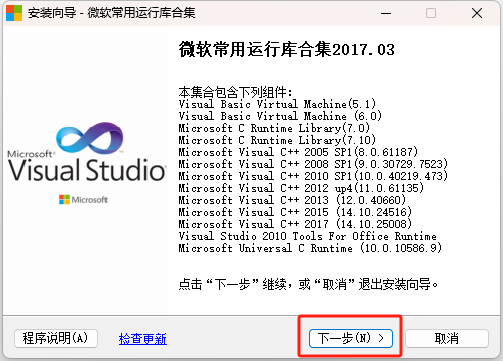The height and width of the screenshot is (361, 503).
Task: Click the Visual Studio infinity logo
Action: pos(90,138)
